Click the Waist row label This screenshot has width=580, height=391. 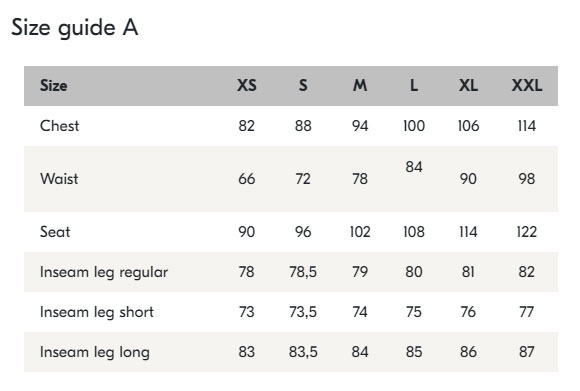[59, 179]
